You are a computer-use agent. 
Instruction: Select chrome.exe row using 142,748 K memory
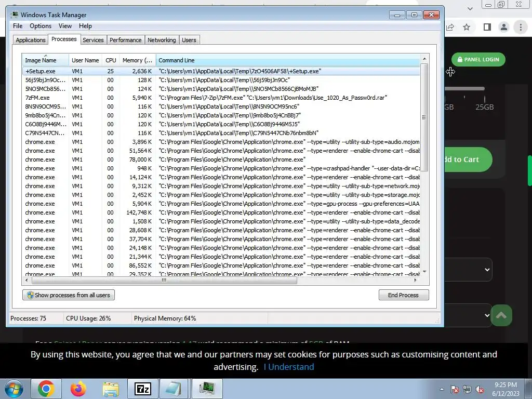(x=221, y=212)
